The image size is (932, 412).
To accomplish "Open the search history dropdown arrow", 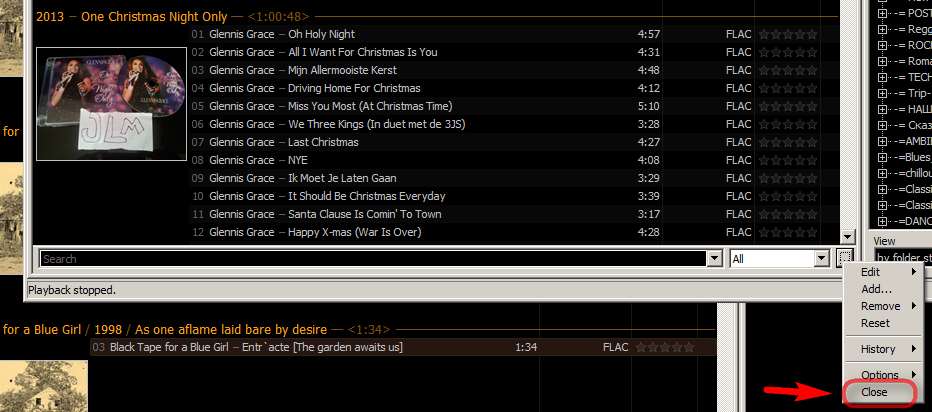I will point(714,259).
